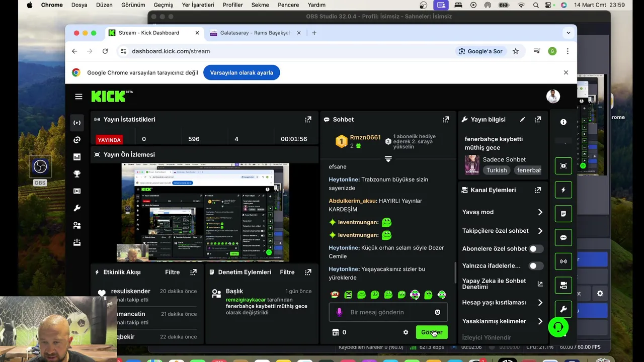This screenshot has height=362, width=644.
Task: Dismiss the default browser notification bar
Action: point(566,72)
